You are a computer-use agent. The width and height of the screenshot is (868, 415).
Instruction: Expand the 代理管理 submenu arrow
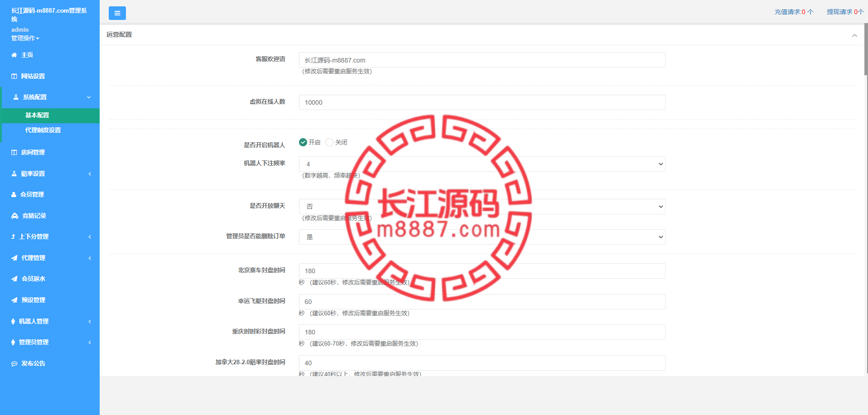[90, 258]
